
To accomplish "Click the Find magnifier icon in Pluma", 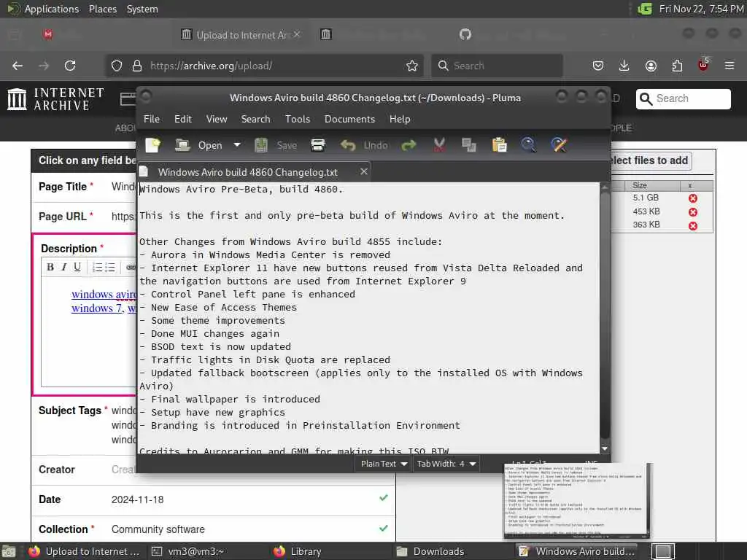I will 528,145.
